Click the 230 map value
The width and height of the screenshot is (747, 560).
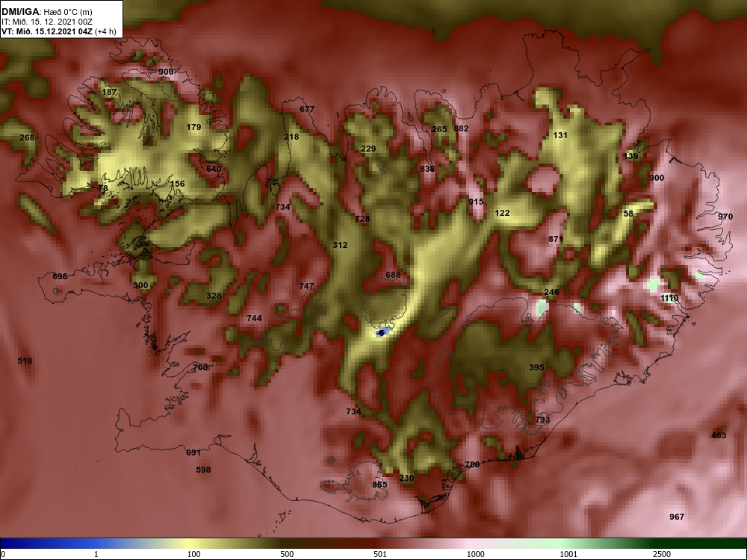pos(406,478)
